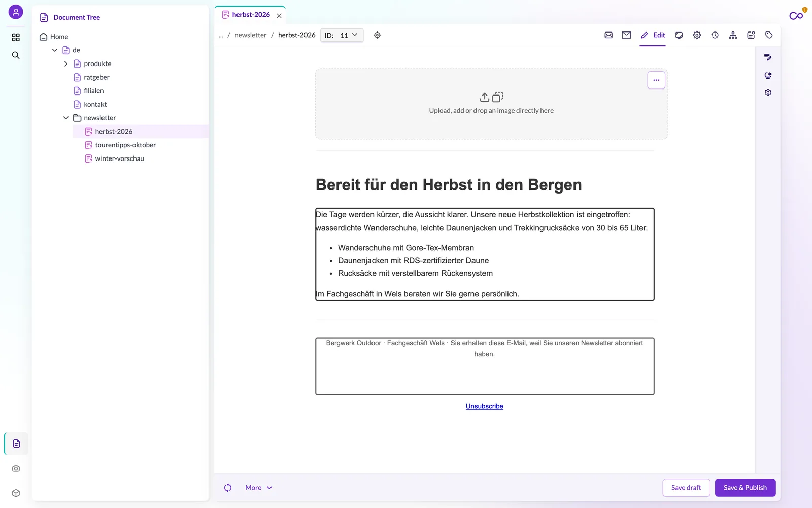The width and height of the screenshot is (812, 508).
Task: Open the dashboard grid icon in left sidebar
Action: [16, 37]
